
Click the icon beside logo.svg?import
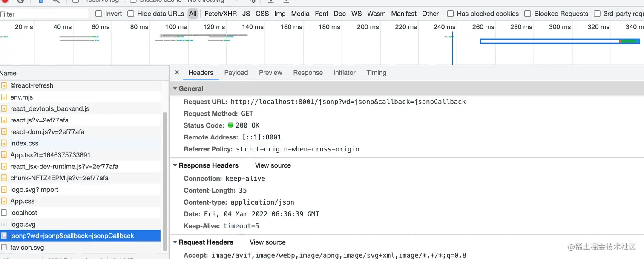(x=4, y=190)
